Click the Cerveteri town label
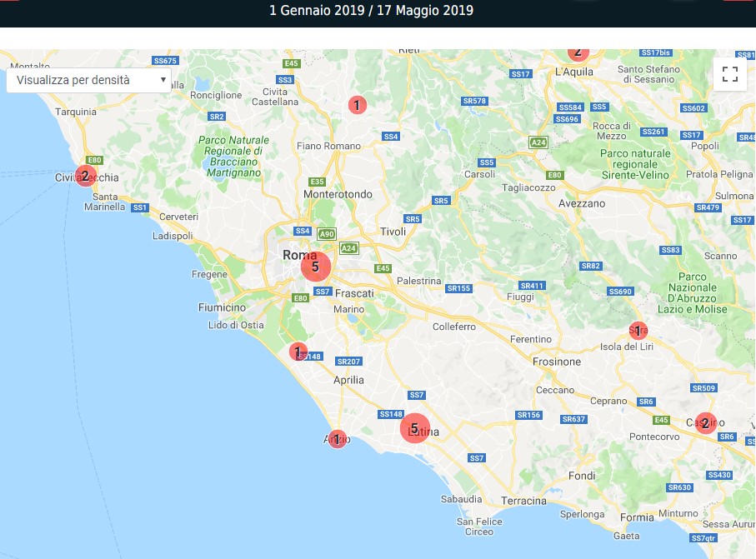756x559 pixels. tap(179, 217)
